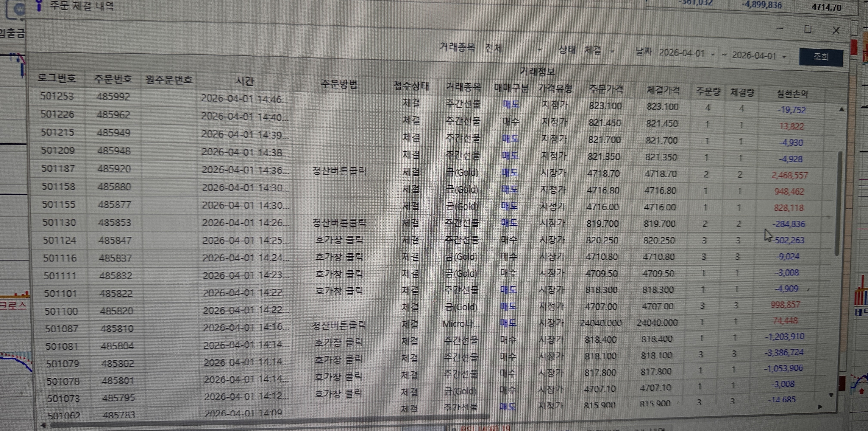Viewport: 868px width, 431px height.
Task: Click executed price 823.100 cell
Action: coord(662,107)
